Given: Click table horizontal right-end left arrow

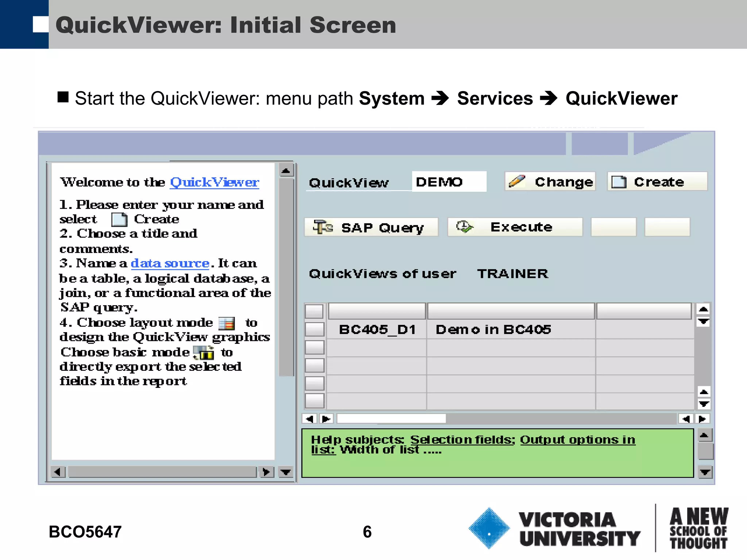Looking at the screenshot, I should click(686, 419).
